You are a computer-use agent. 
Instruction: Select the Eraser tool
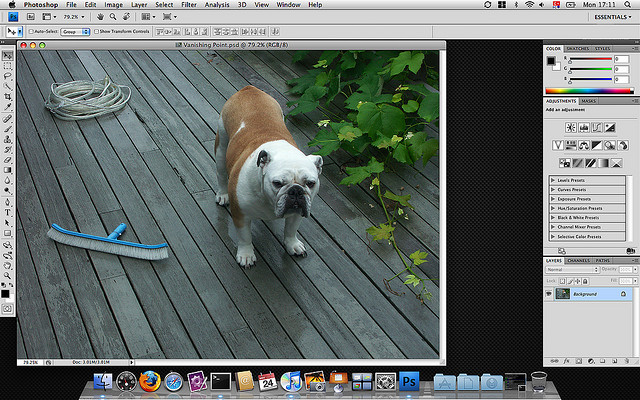coord(7,160)
